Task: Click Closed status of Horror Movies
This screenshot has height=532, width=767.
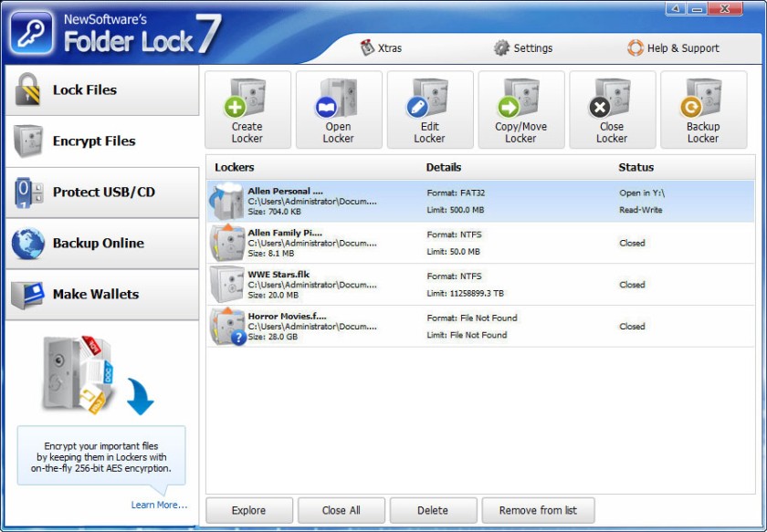Action: 632,326
